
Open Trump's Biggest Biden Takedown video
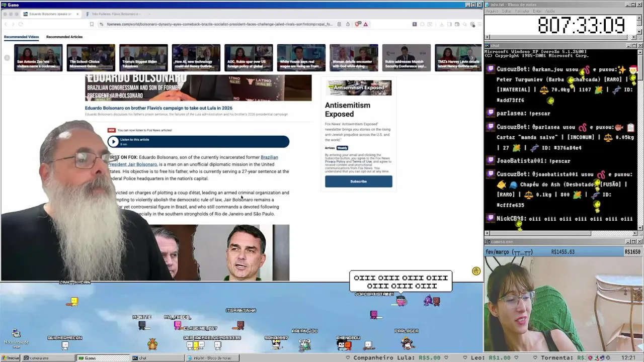143,58
